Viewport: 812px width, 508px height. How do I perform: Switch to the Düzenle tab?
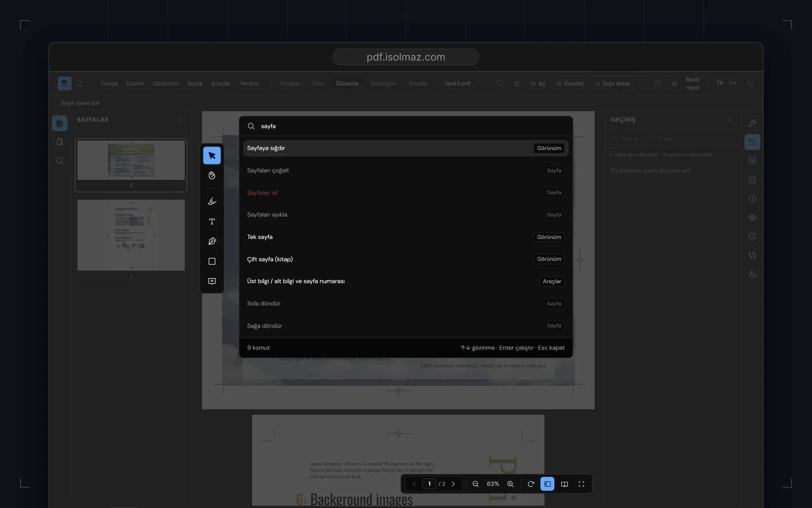tap(347, 83)
